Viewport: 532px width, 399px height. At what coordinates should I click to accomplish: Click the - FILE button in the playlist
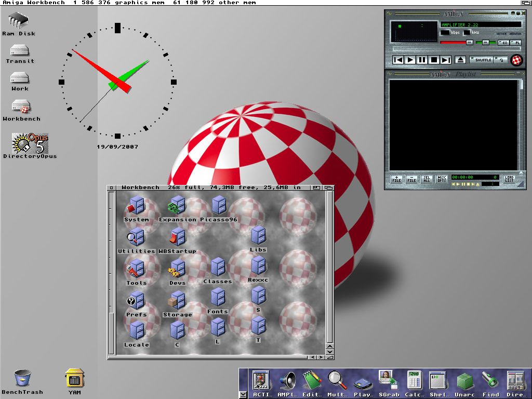pyautogui.click(x=411, y=179)
